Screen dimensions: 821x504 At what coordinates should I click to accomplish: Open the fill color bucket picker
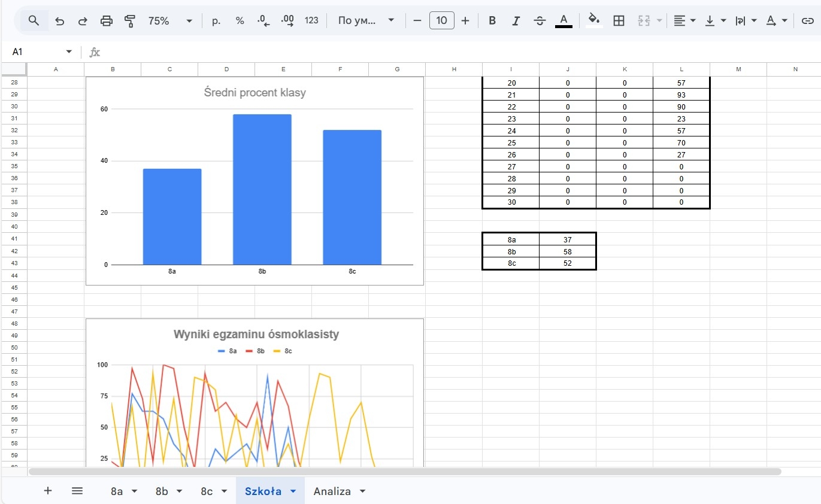593,21
